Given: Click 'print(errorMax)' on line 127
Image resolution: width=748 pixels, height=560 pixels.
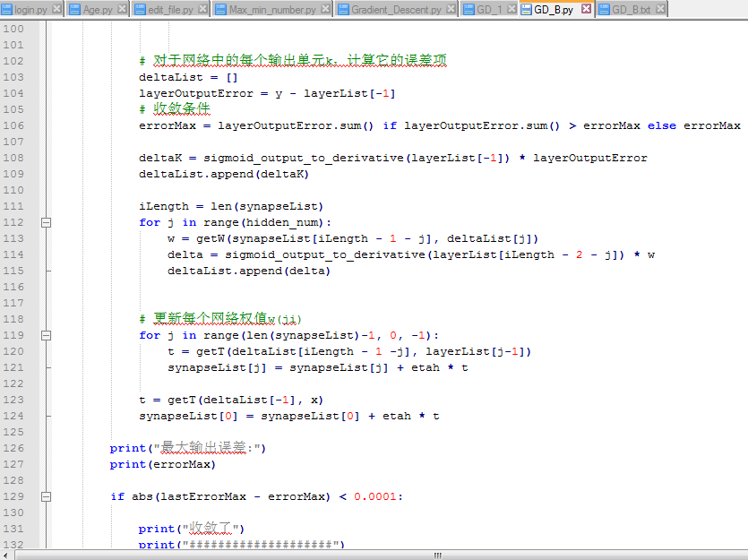Looking at the screenshot, I should (162, 464).
